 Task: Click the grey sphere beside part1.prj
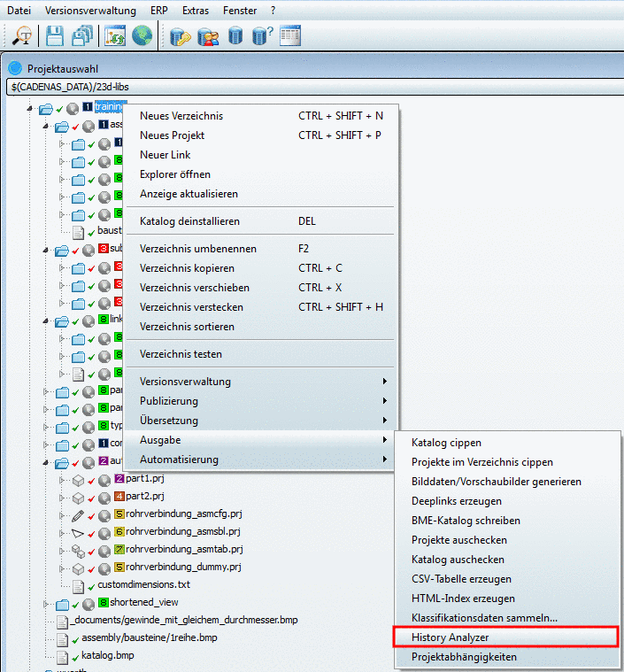[x=104, y=481]
